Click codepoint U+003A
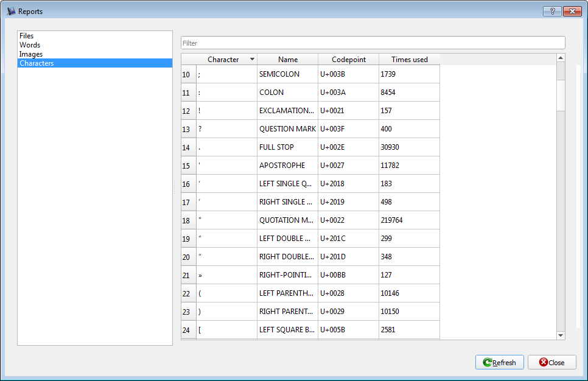588x381 pixels. point(348,93)
